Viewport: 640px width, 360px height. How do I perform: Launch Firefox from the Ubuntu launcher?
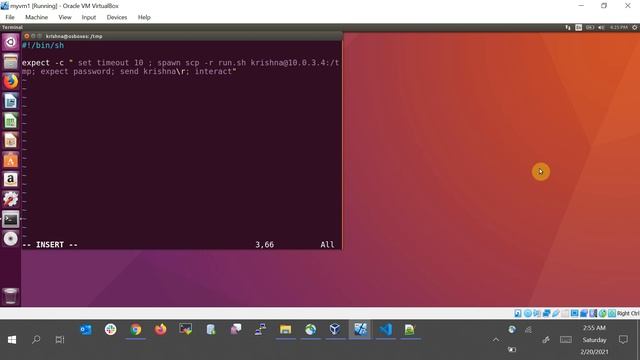[11, 81]
